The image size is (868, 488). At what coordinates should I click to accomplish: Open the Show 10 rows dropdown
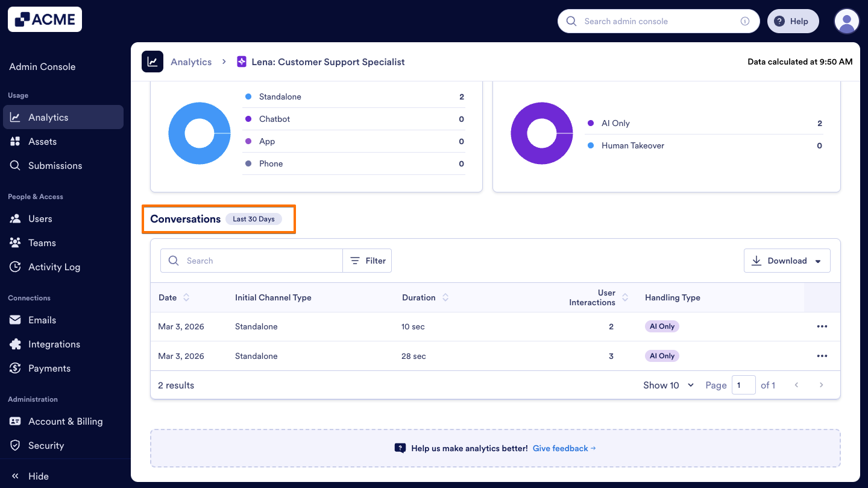668,385
